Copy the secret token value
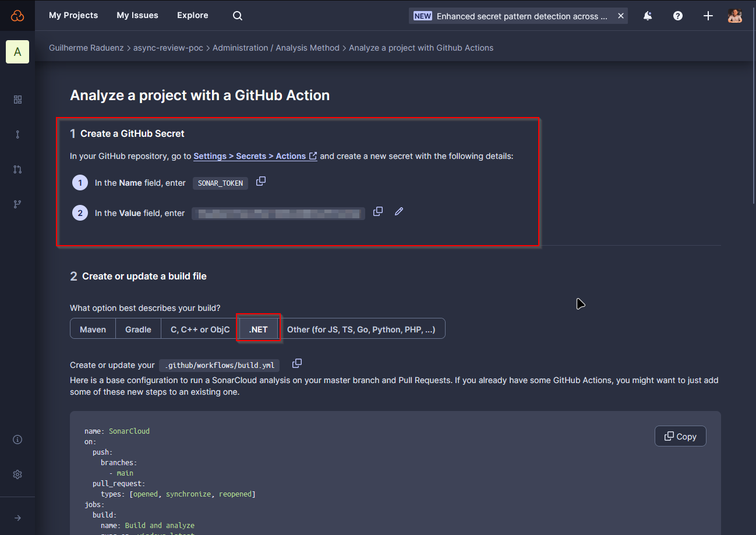Image resolution: width=756 pixels, height=535 pixels. 378,211
